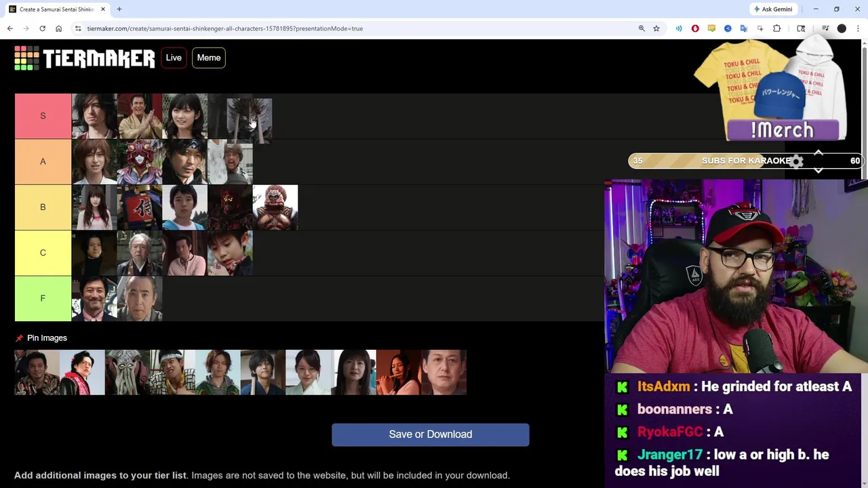
Task: Open the Chrome profile avatar
Action: 842,28
